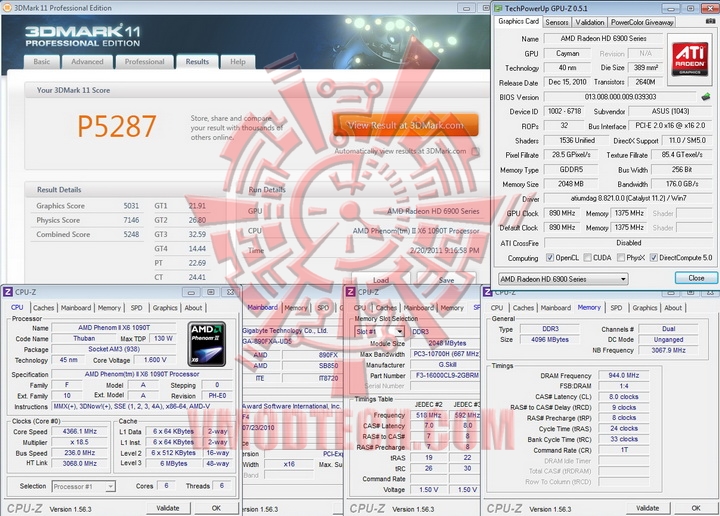Click the Bandwidth value 176.0 GB/s

(682, 184)
